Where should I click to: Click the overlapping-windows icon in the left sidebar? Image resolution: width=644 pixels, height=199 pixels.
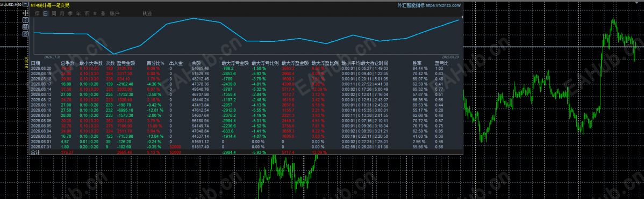click(x=25, y=34)
